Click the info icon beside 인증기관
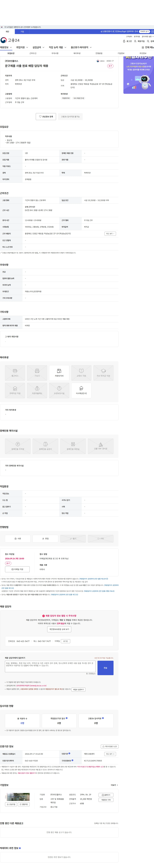This screenshot has height=868, width=154. tap(69, 753)
